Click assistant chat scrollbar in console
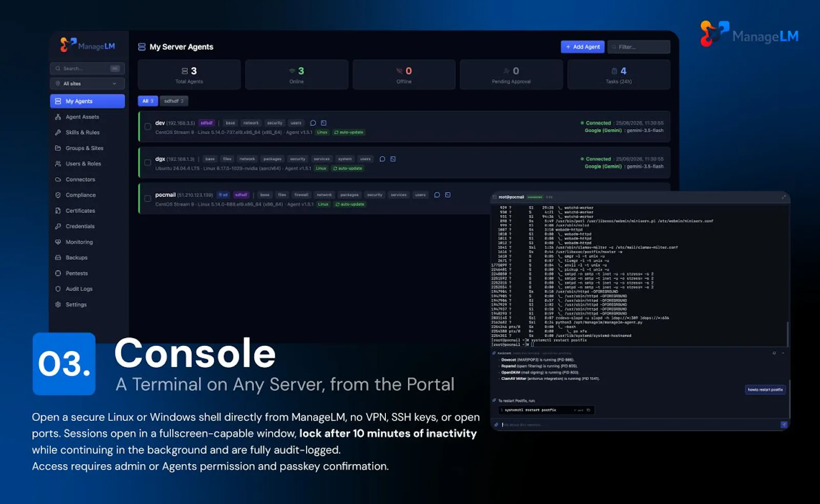The image size is (820, 504). pos(789,398)
